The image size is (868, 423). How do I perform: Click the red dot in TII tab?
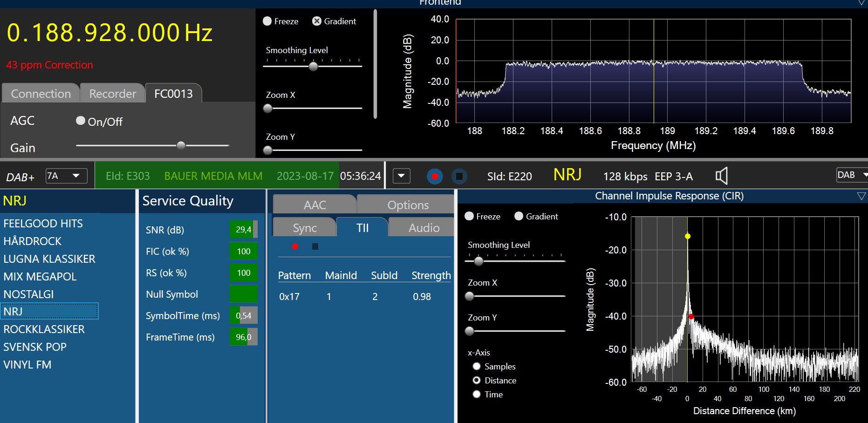coord(295,246)
